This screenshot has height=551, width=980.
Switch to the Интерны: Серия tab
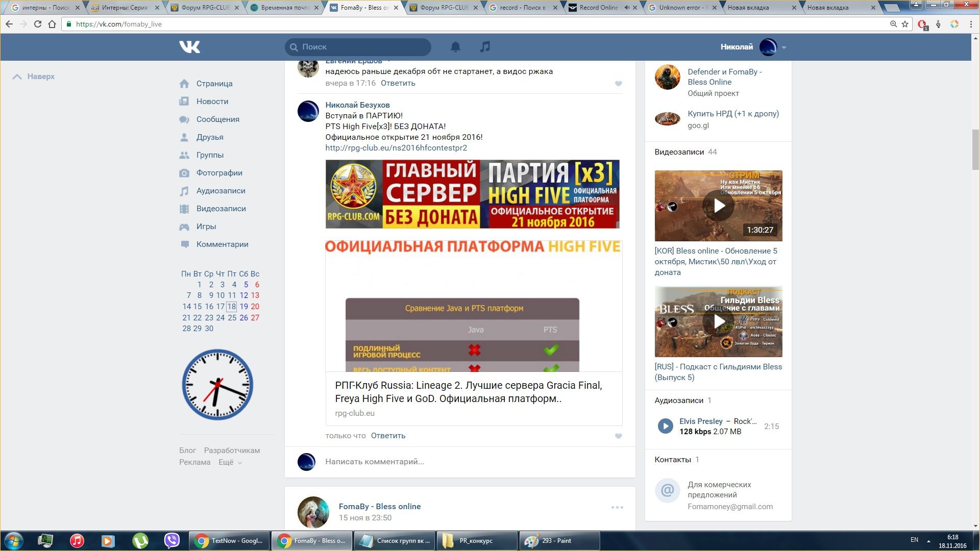[x=125, y=8]
